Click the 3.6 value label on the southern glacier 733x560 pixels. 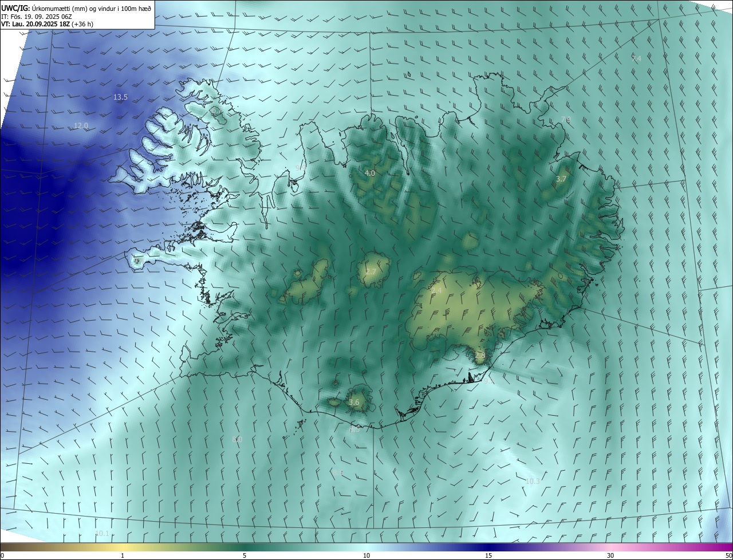pos(354,403)
